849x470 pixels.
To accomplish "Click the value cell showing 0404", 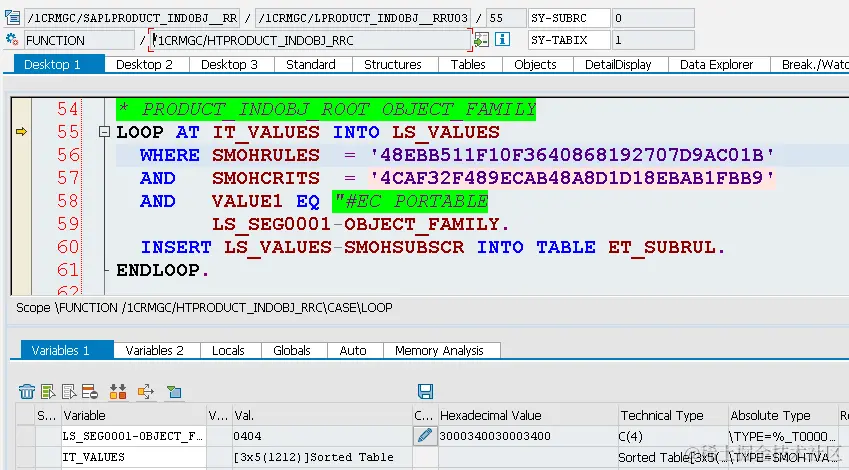I will coord(322,436).
